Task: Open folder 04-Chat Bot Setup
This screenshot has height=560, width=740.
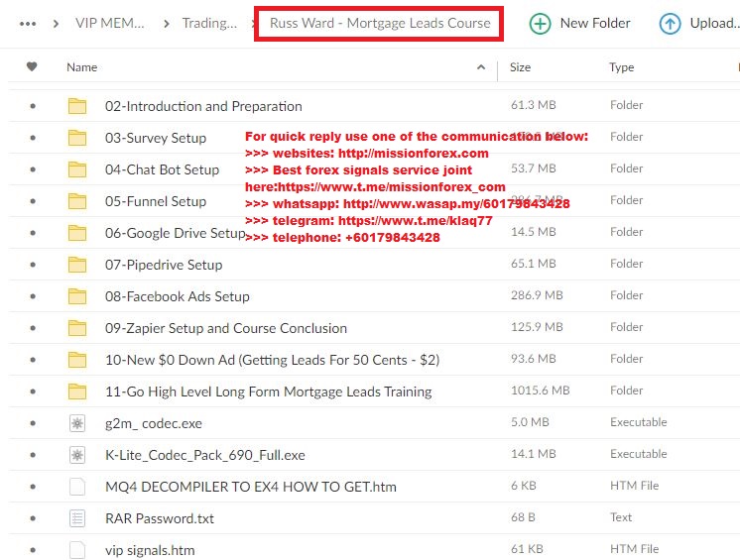Action: coord(162,169)
